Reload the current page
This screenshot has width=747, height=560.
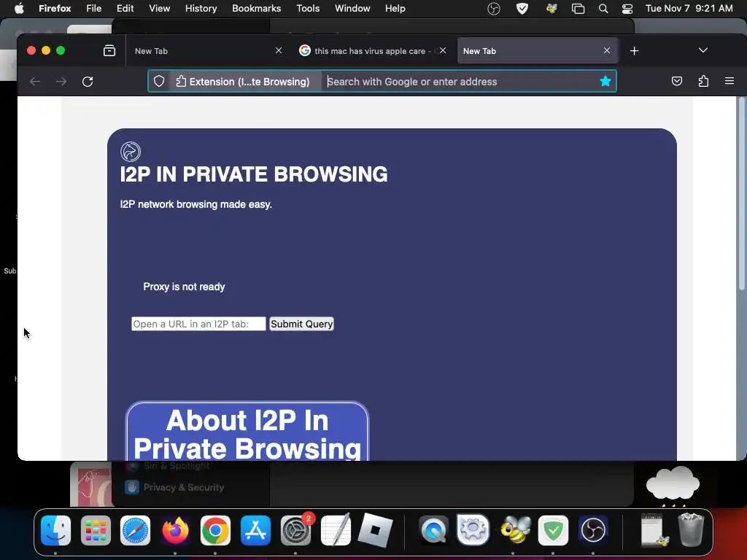(88, 82)
